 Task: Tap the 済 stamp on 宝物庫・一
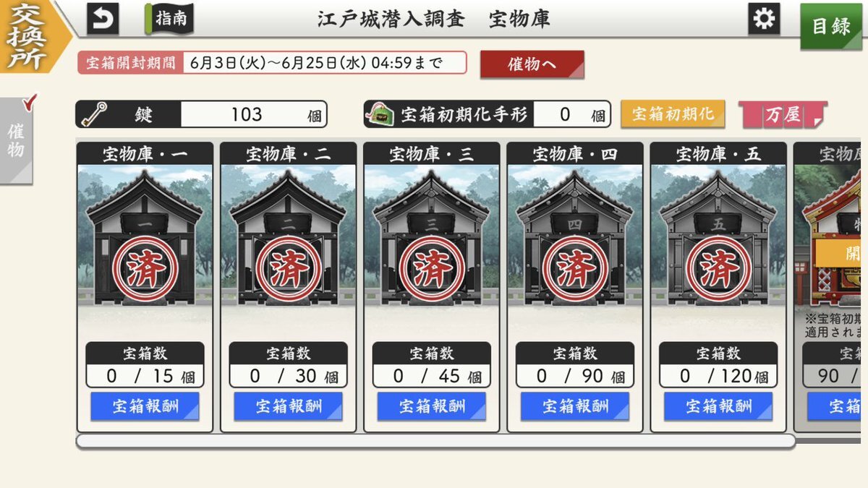(x=145, y=269)
